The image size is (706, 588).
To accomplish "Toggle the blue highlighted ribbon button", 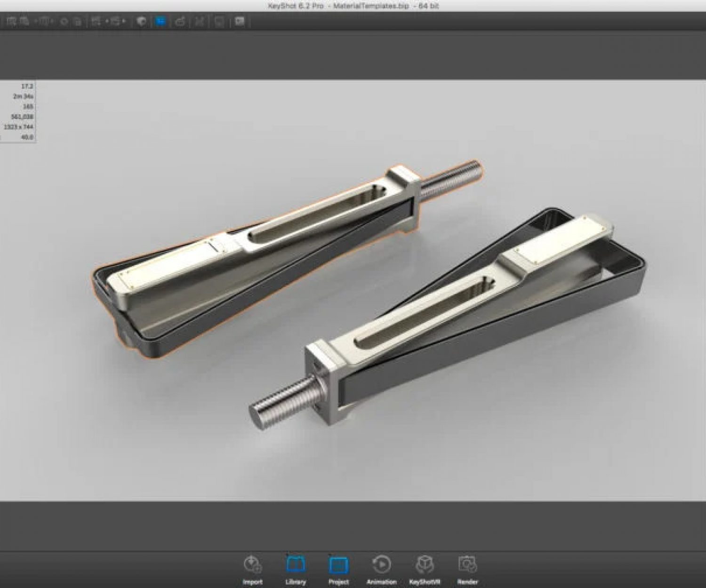I will tap(160, 22).
